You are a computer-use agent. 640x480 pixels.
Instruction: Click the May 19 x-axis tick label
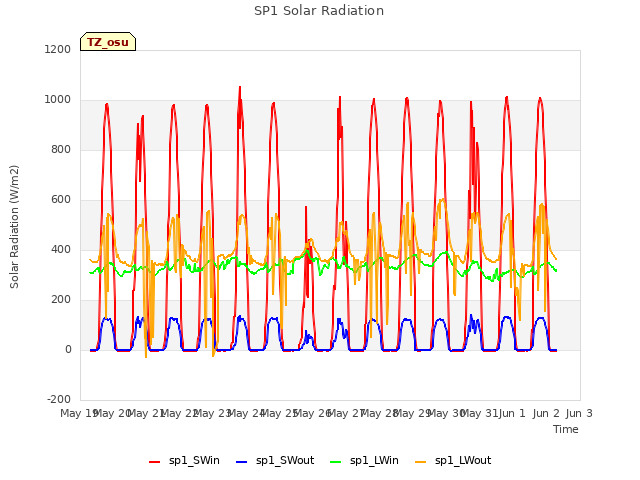tap(78, 413)
